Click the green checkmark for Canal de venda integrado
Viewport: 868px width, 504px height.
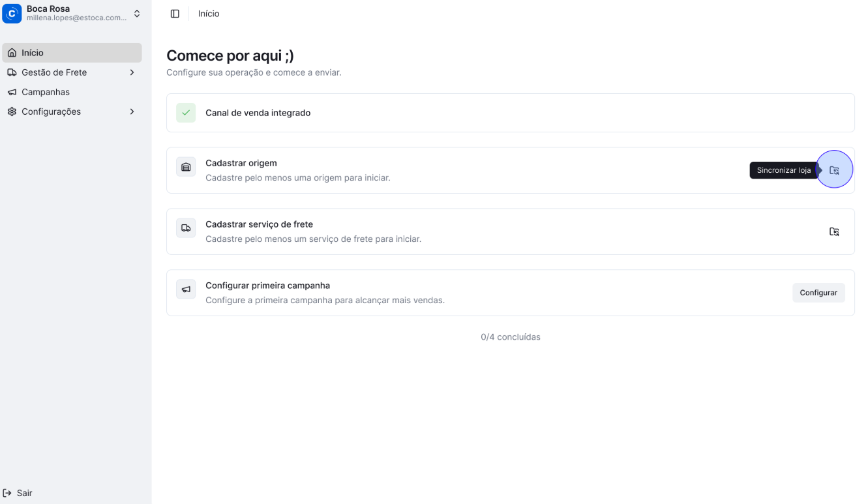186,113
